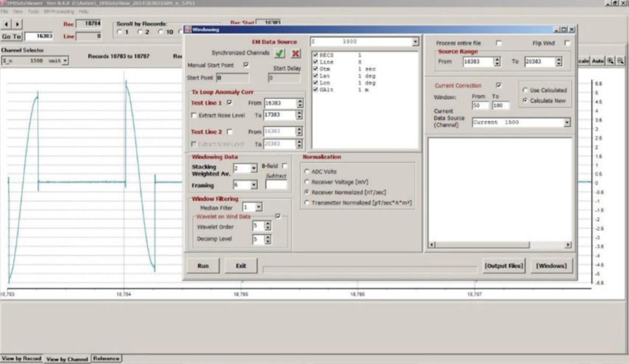Click the Exit button
Viewport: 629px width, 364px height.
(241, 265)
